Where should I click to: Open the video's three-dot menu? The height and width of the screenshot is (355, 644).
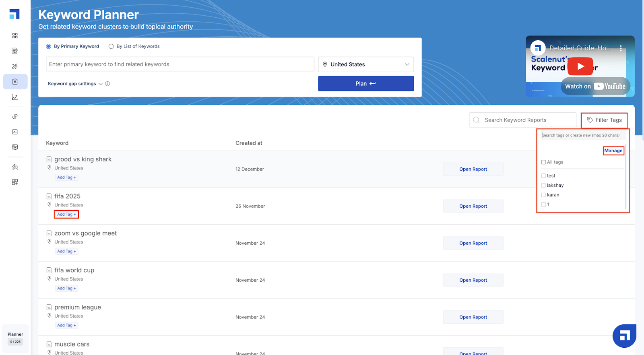621,48
